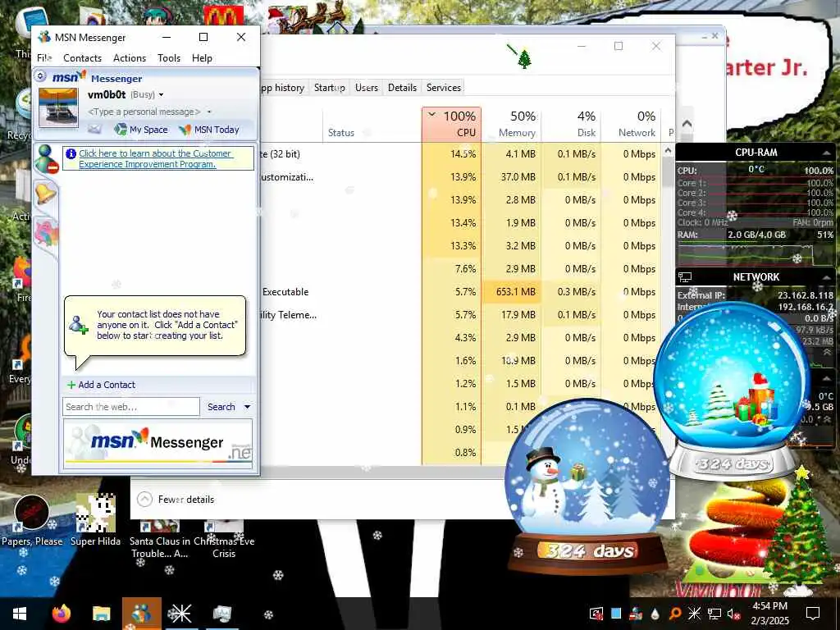The image size is (840, 630).
Task: Sort Task Manager by Network column
Action: click(x=631, y=125)
